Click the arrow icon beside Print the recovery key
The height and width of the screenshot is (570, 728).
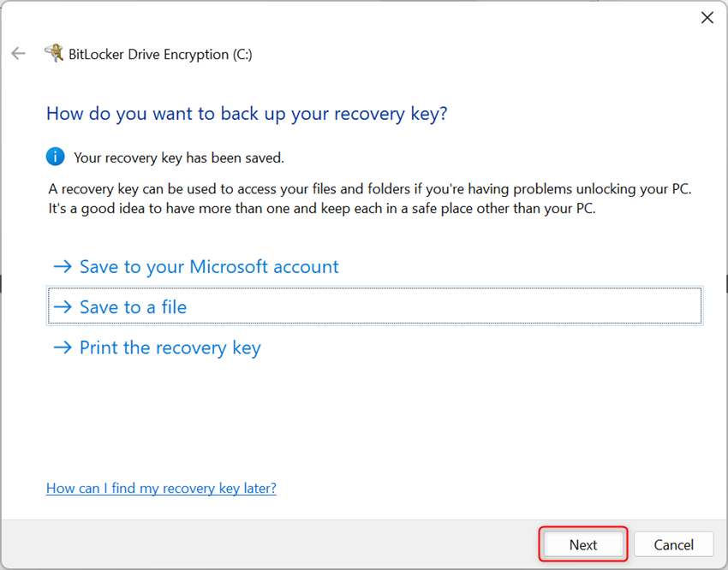tap(63, 347)
